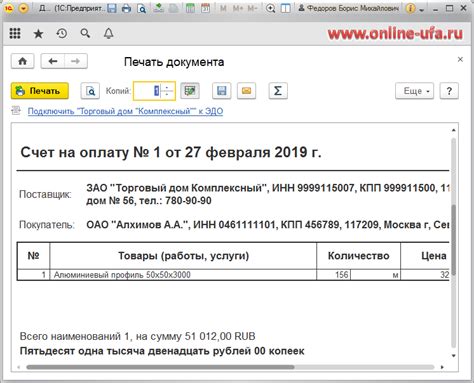Open help with question mark button

click(x=449, y=91)
